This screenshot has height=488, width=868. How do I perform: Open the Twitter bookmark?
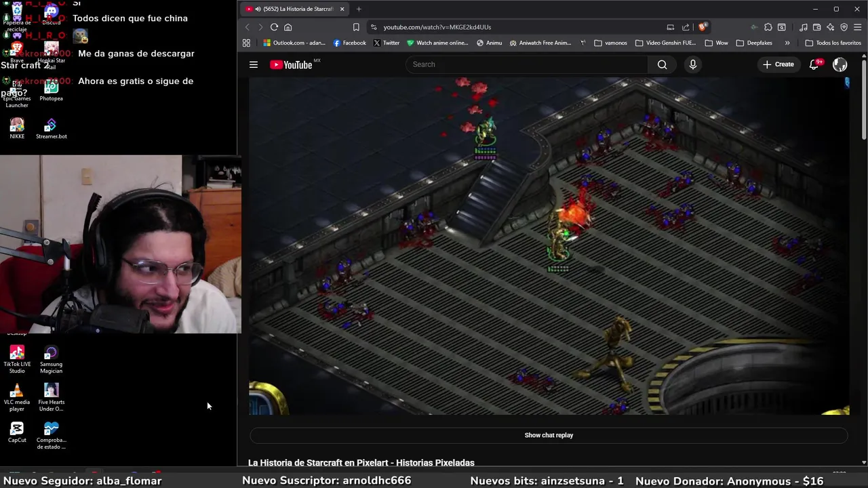[x=387, y=43]
